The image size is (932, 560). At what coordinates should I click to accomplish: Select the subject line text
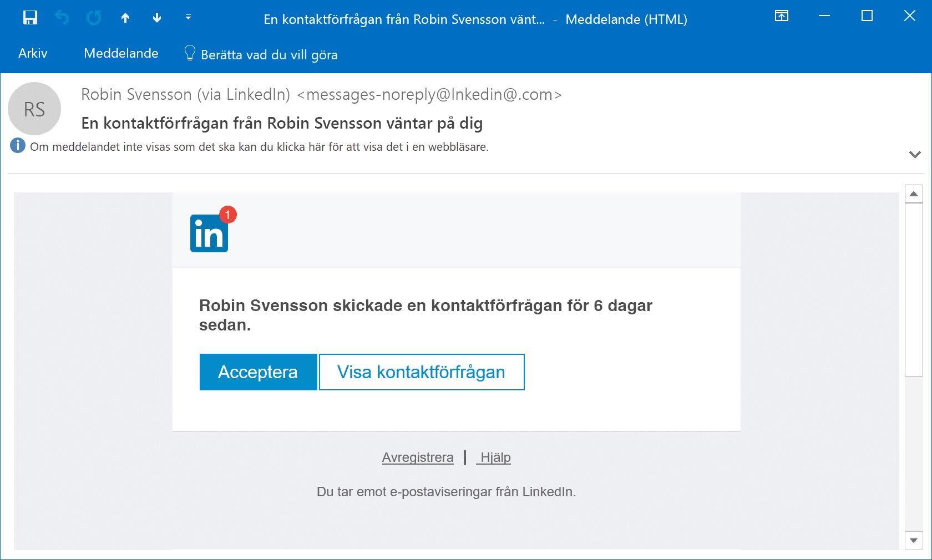282,123
